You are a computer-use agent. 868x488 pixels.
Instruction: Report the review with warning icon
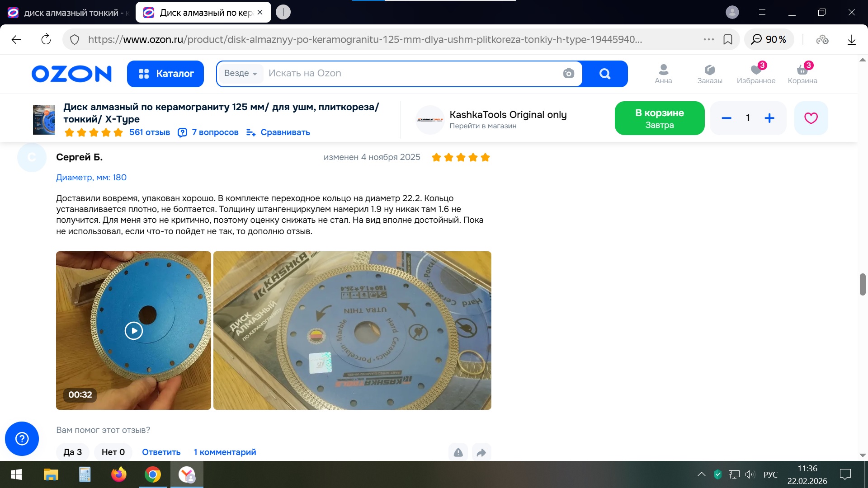click(x=458, y=452)
